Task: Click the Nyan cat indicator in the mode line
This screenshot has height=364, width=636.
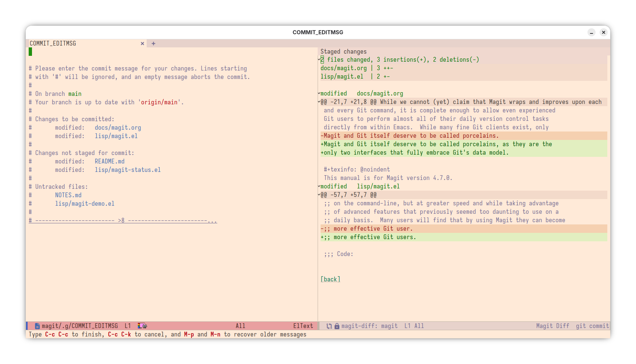Action: [x=142, y=326]
